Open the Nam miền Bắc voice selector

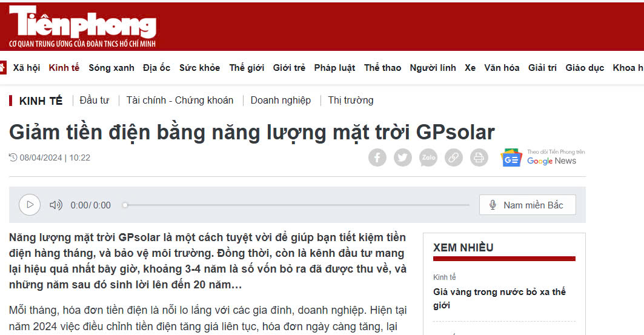[527, 205]
